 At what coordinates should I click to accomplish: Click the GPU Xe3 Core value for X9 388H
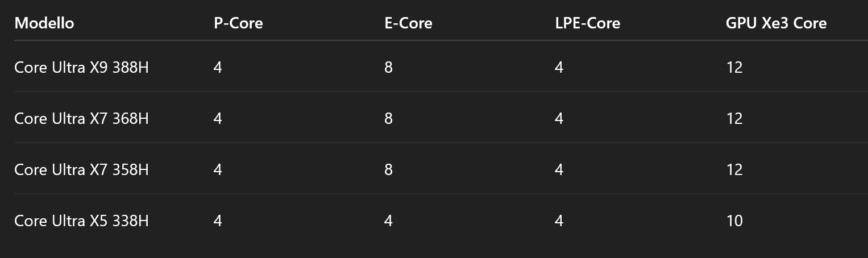[x=734, y=68]
